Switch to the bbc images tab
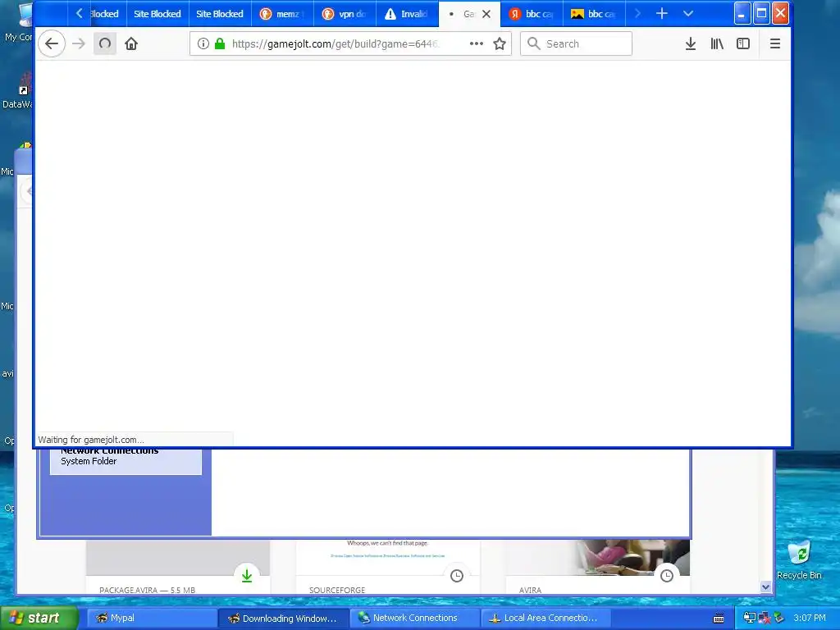This screenshot has height=630, width=840. click(x=594, y=14)
